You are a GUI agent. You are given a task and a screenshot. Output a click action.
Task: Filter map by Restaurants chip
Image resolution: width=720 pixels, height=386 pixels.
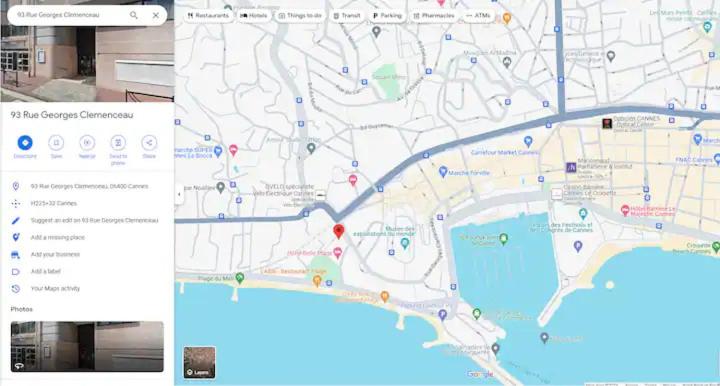(x=208, y=16)
